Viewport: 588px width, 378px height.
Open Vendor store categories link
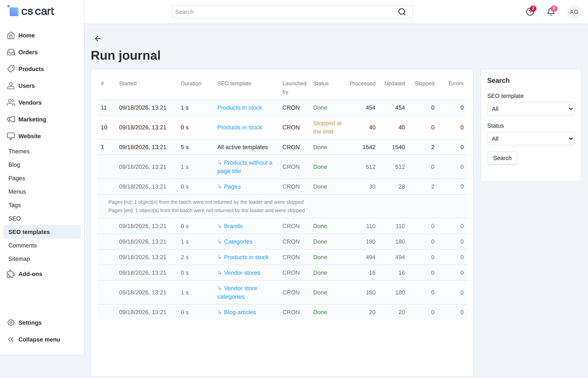coord(238,292)
